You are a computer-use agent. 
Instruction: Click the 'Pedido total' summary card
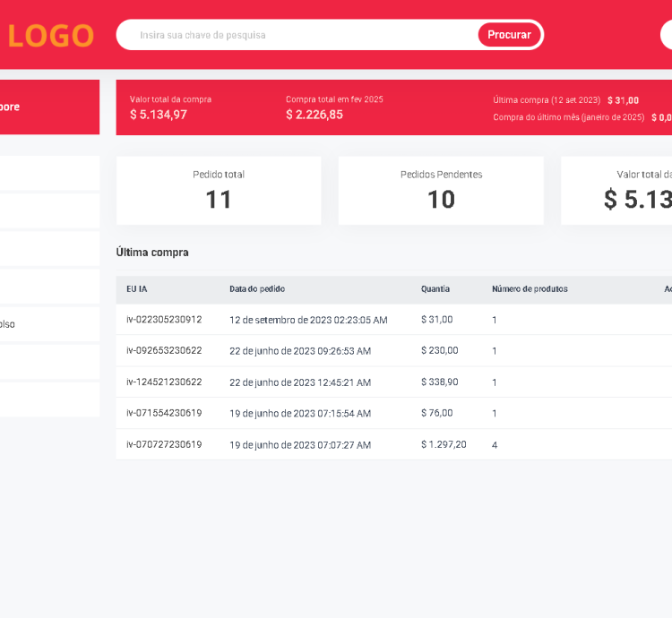pos(219,190)
